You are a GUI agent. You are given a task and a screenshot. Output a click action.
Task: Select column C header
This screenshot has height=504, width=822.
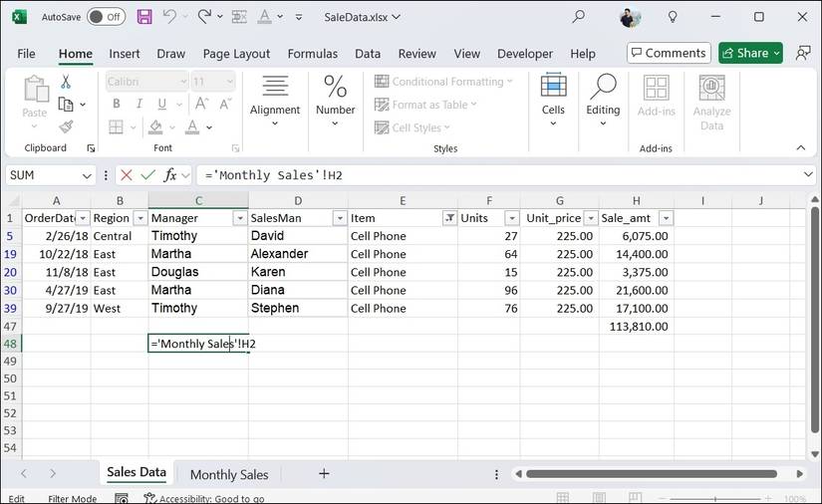(198, 200)
